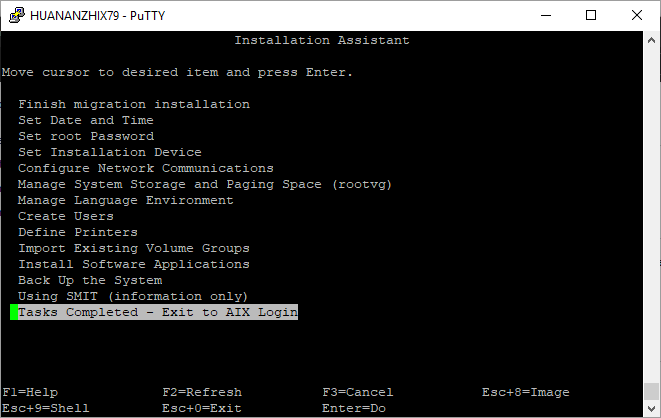661x418 pixels.
Task: Open Define Printers option
Action: (x=78, y=232)
